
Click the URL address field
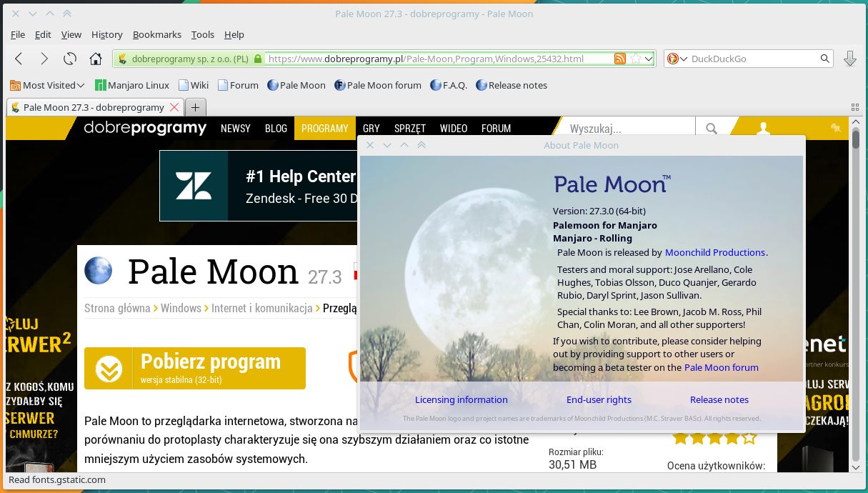pos(439,59)
